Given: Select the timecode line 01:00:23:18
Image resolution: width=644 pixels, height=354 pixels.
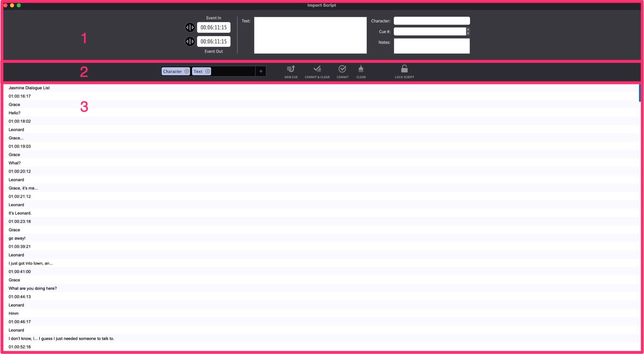Looking at the screenshot, I should pos(20,221).
